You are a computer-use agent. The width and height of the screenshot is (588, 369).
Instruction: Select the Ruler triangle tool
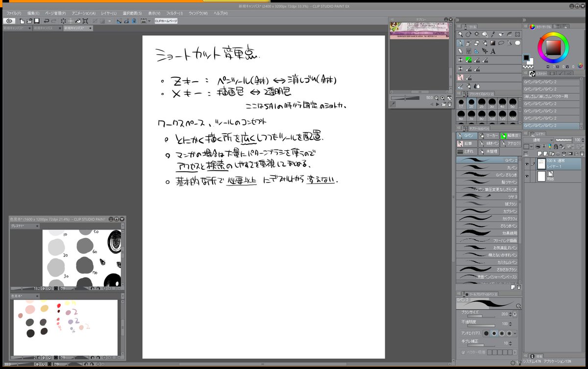pos(477,51)
